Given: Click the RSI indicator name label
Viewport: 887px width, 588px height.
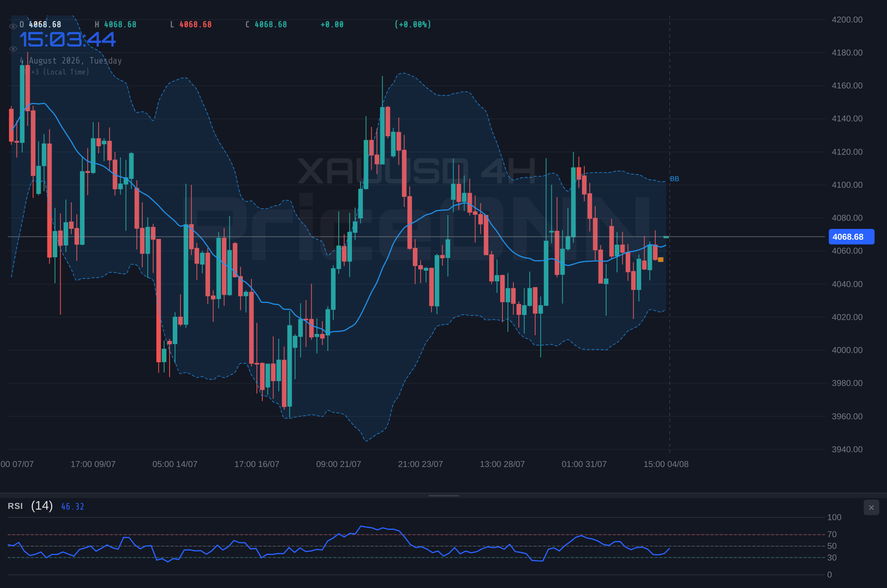Looking at the screenshot, I should click(x=15, y=506).
